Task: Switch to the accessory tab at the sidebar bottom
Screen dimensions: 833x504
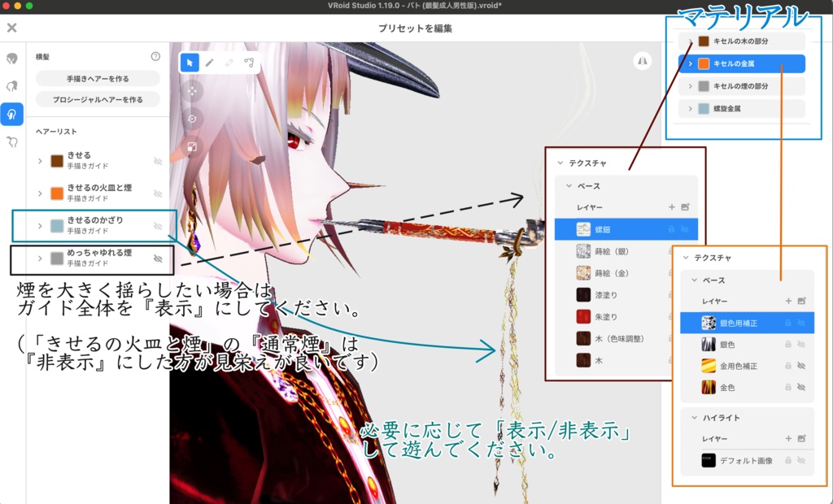Action: pyautogui.click(x=11, y=141)
